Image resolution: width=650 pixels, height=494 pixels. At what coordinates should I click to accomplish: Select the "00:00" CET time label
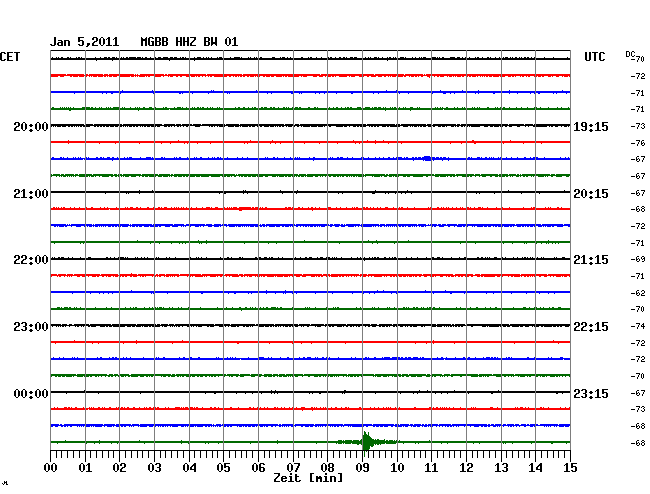click(x=31, y=393)
